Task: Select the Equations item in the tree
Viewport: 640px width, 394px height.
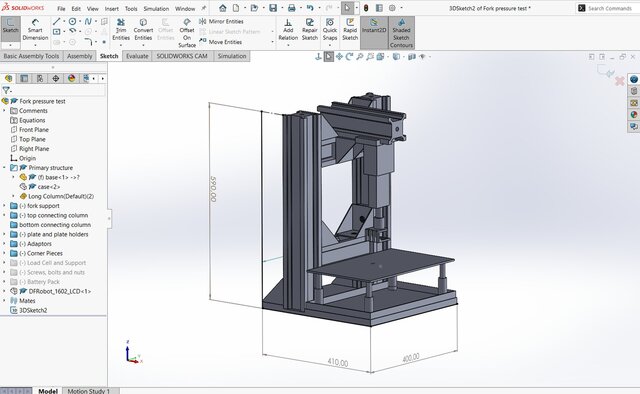Action: click(x=32, y=120)
